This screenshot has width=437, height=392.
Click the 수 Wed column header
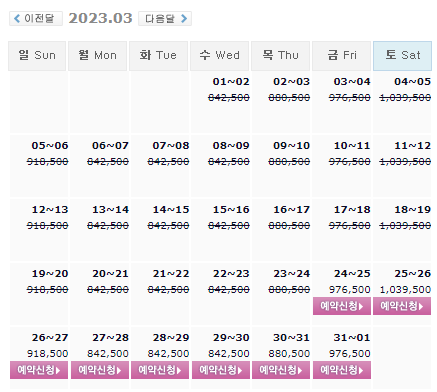[219, 56]
